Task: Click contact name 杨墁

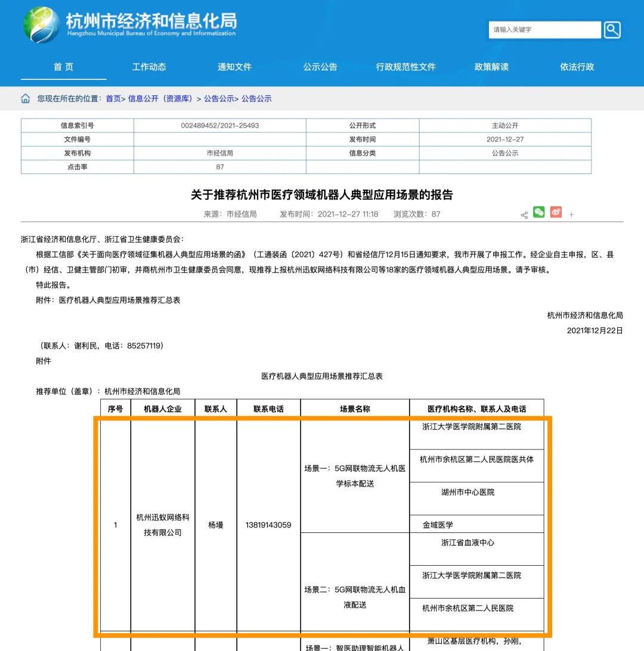Action: pos(216,525)
